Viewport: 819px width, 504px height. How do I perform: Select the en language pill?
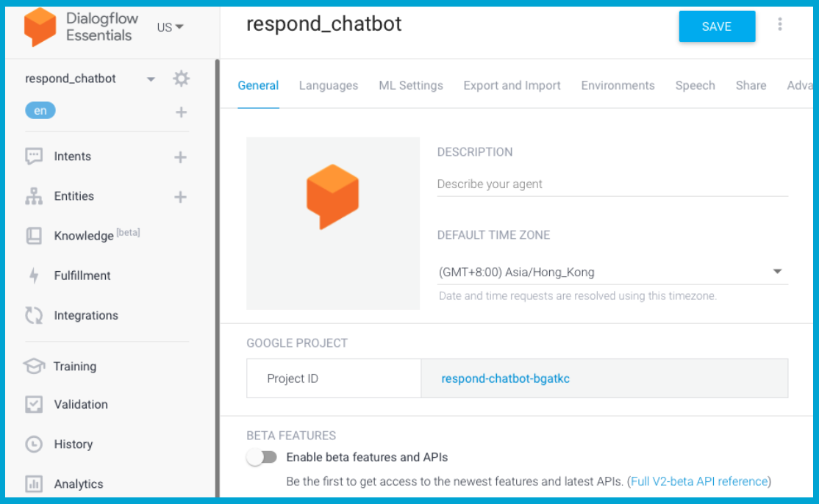point(40,111)
